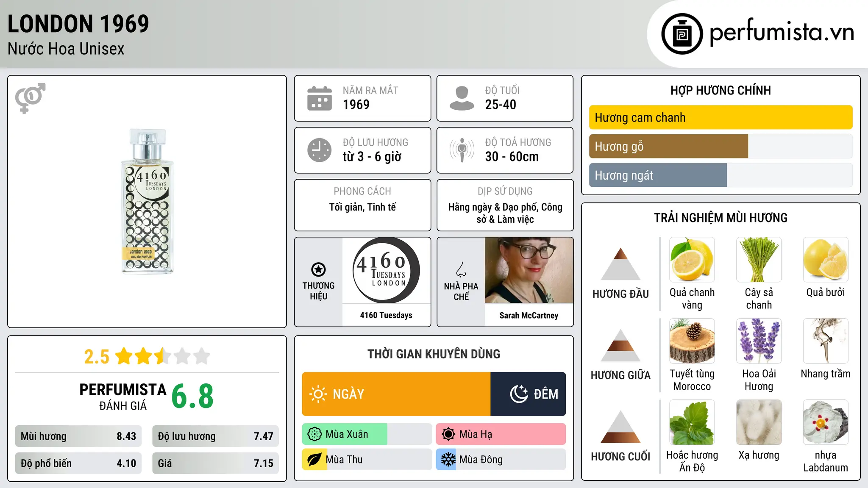Click the Trải nghiệm mùi hương heading
868x488 pixels.
(721, 218)
